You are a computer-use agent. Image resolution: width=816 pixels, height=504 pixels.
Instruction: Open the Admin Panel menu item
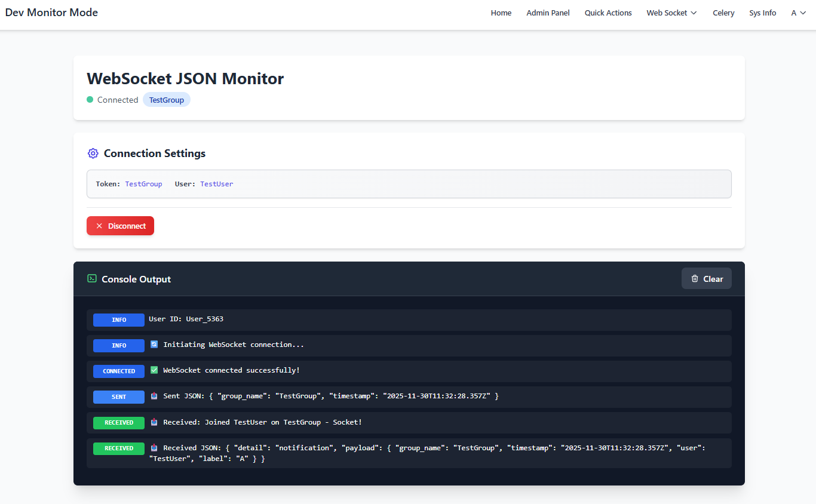click(548, 12)
